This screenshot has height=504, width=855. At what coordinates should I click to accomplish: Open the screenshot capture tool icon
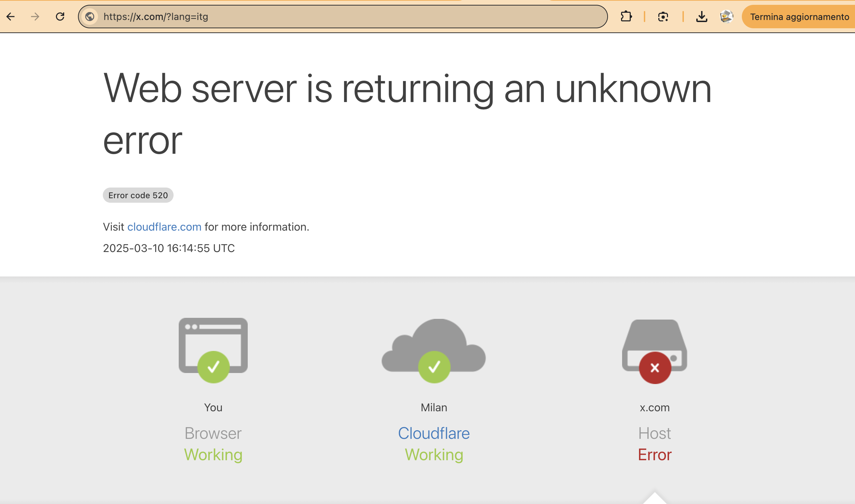click(x=663, y=17)
